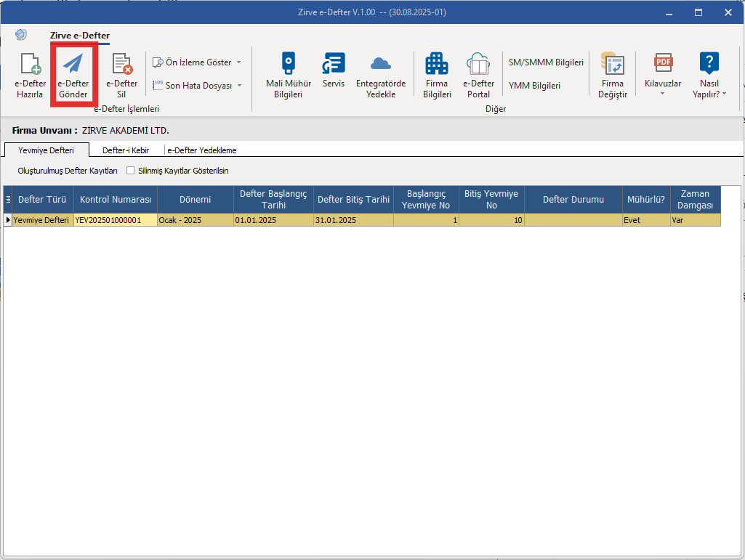Click Bitiş Yevmiye No column header
Screen dimensions: 745x560
(x=491, y=200)
